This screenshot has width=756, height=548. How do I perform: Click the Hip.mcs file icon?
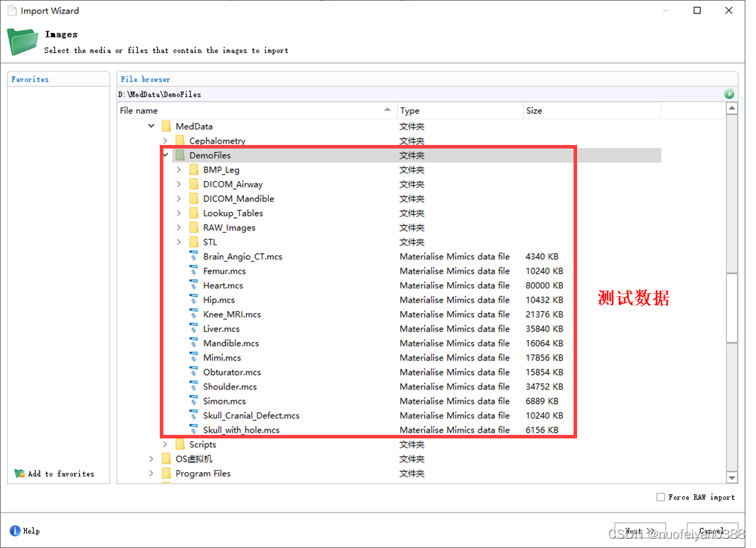click(x=193, y=299)
